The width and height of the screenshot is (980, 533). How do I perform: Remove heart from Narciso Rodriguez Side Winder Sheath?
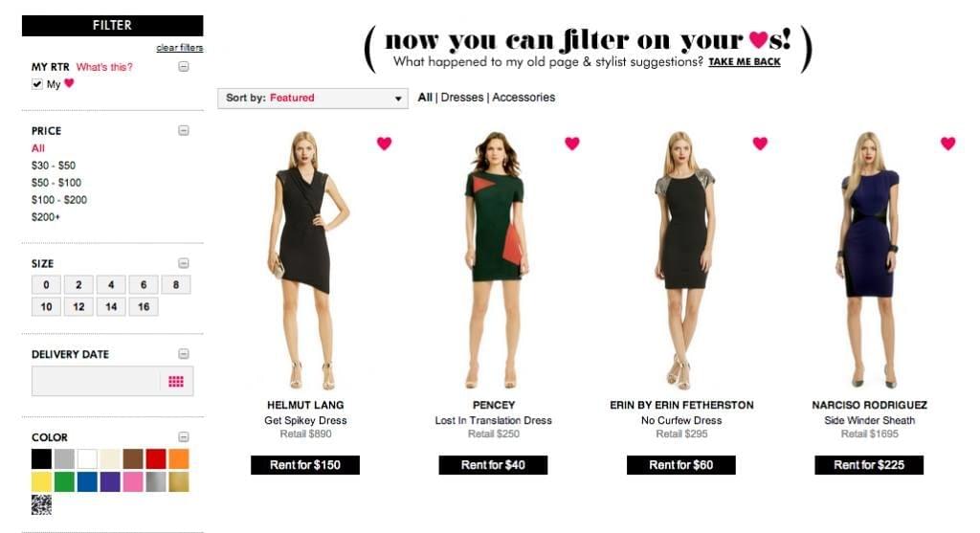click(x=948, y=144)
